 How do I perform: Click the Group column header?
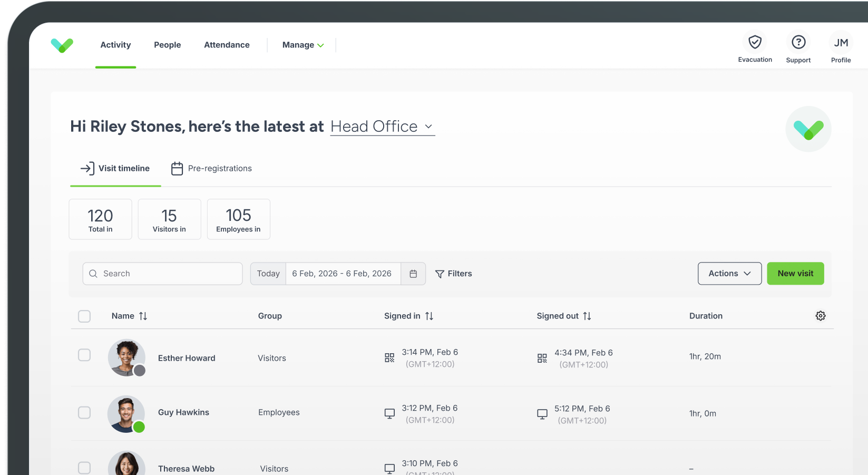coord(270,316)
